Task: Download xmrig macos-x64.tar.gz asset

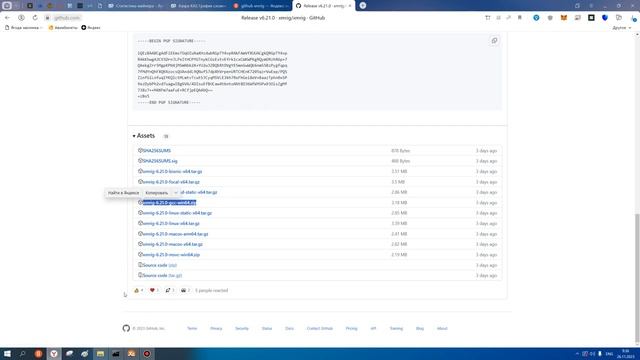Action: click(173, 244)
